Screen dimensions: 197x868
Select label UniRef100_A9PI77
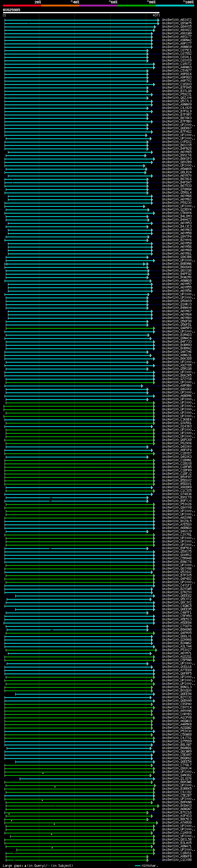pyautogui.click(x=176, y=43)
